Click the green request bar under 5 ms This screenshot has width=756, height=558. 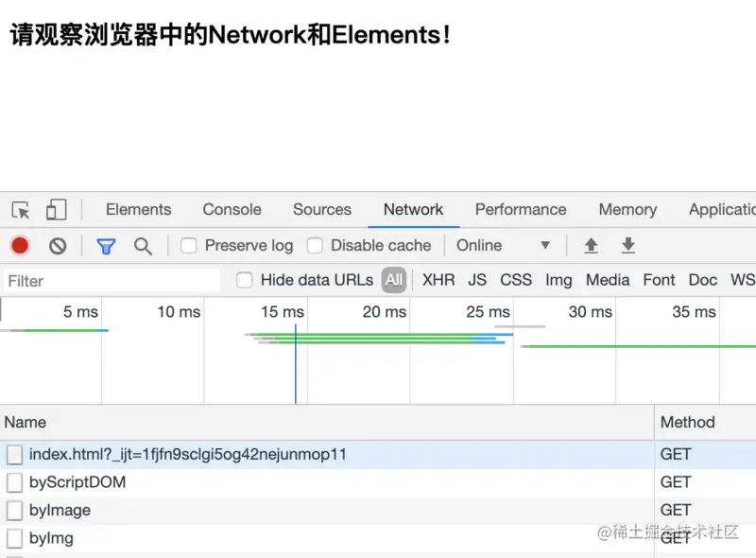[61, 331]
